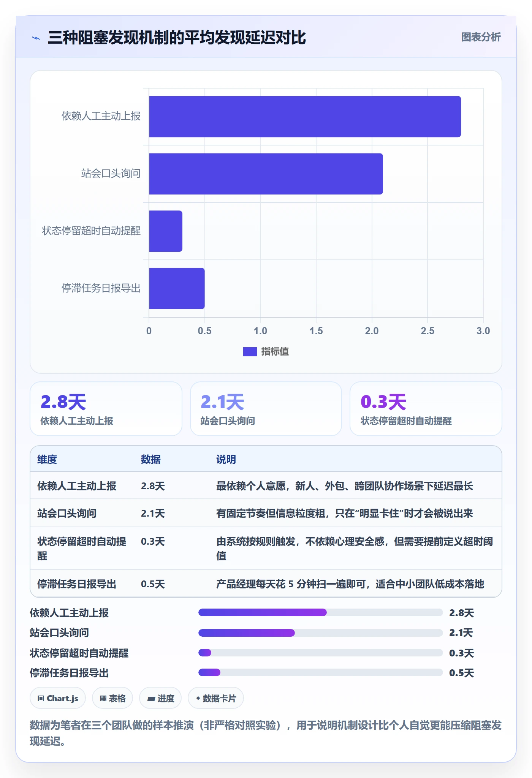Click the 2.1天 table value

click(153, 513)
